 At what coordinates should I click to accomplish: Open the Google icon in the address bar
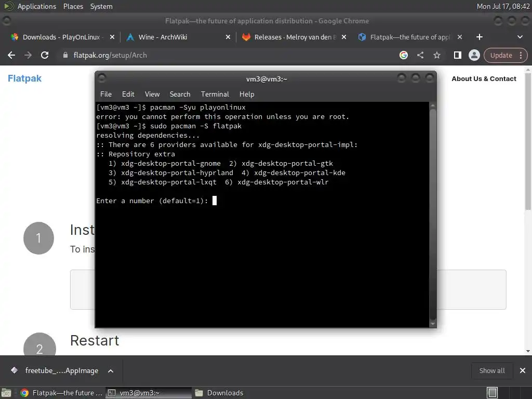(x=403, y=55)
